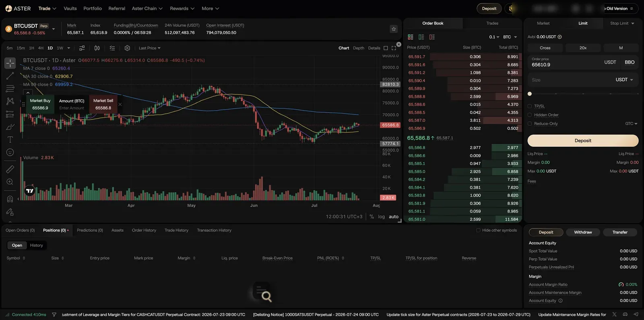Open Size unit USDT dropdown
The width and height of the screenshot is (644, 320).
[x=624, y=80]
